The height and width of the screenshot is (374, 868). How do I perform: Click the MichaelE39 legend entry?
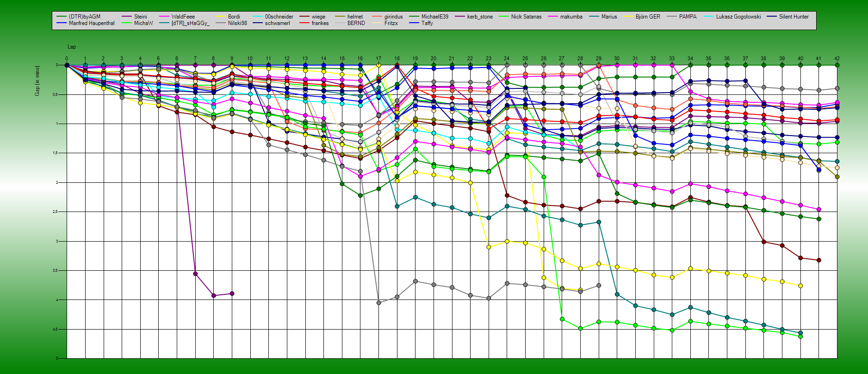point(435,17)
